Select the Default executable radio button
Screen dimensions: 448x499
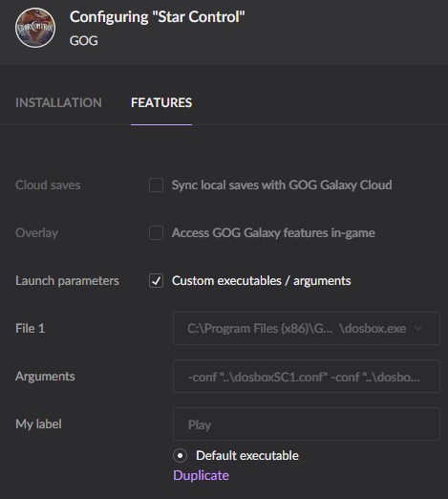(180, 456)
